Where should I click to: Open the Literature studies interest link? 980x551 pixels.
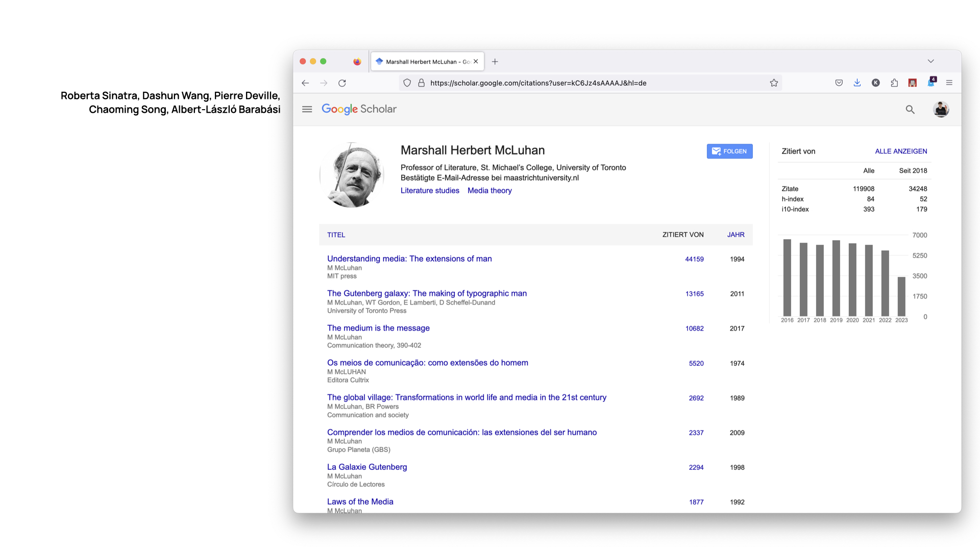pos(430,191)
